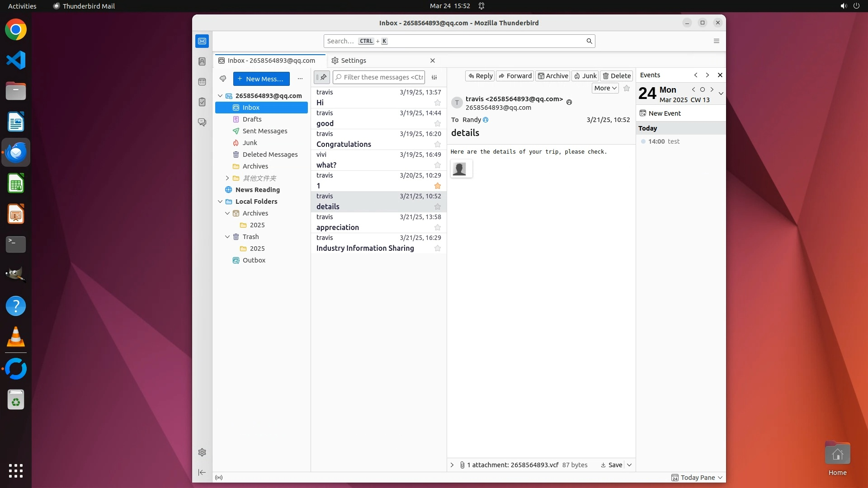This screenshot has width=868, height=488.
Task: Click the Forward button
Action: 515,76
